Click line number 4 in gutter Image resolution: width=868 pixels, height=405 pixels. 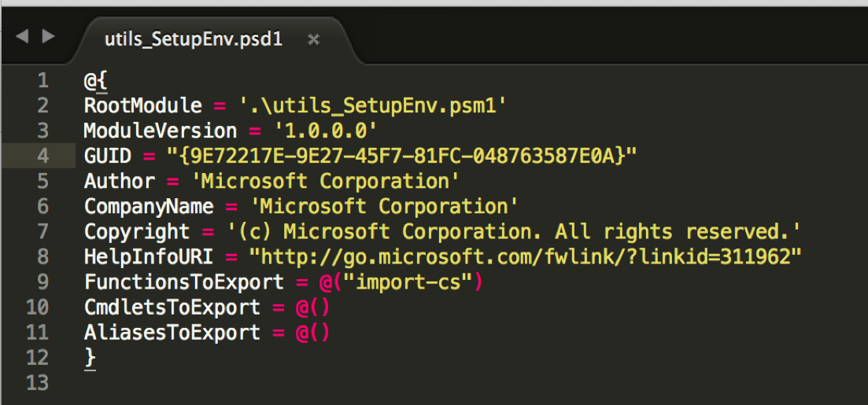click(43, 156)
